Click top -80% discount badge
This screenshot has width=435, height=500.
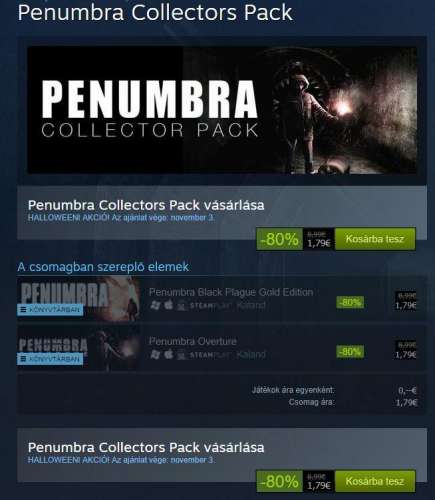click(279, 239)
